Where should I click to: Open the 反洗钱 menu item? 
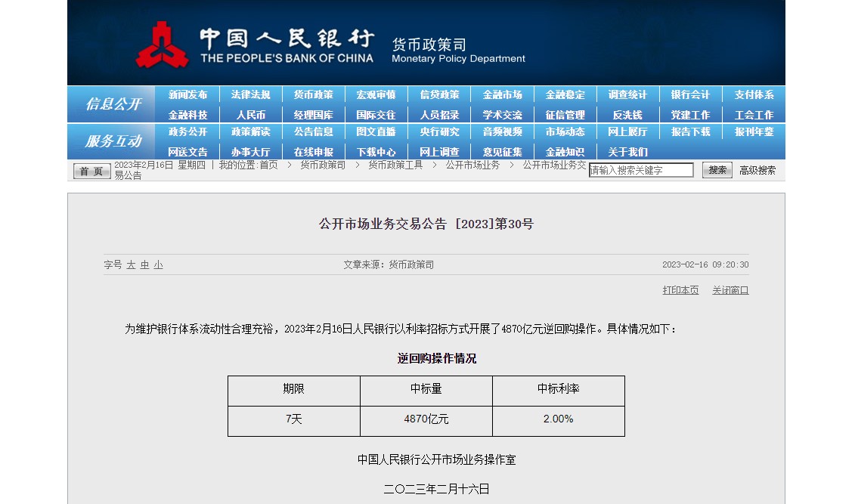[627, 115]
